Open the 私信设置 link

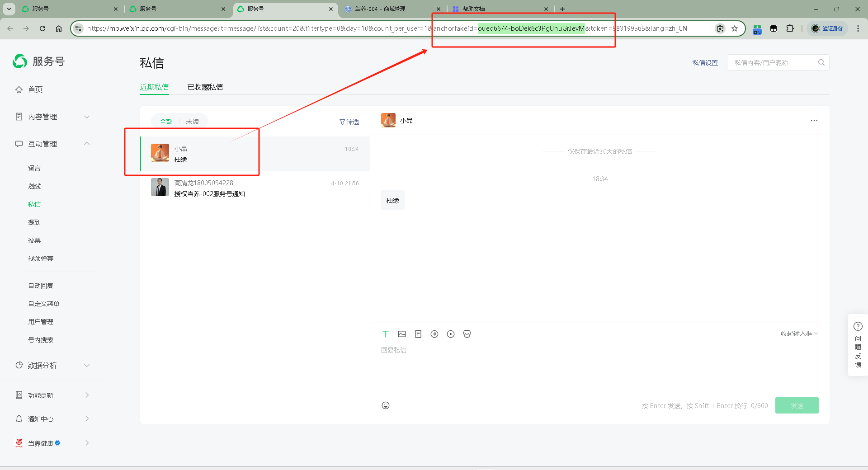705,63
